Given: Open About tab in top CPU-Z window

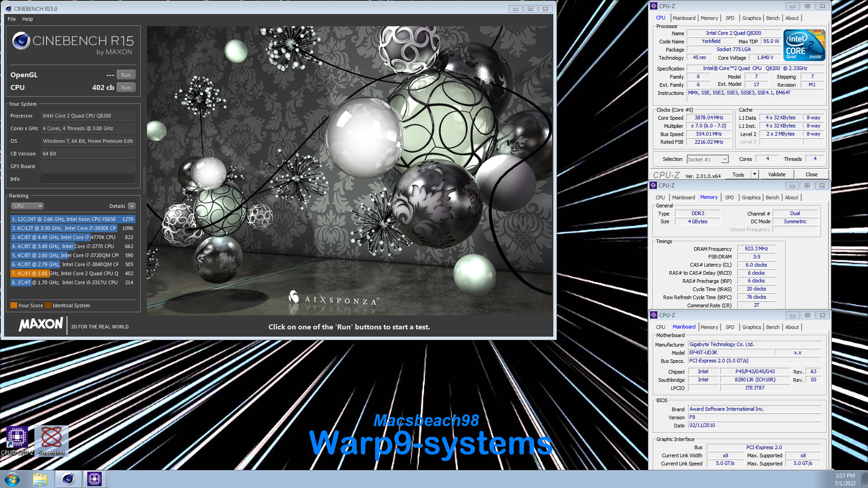Looking at the screenshot, I should tap(792, 18).
